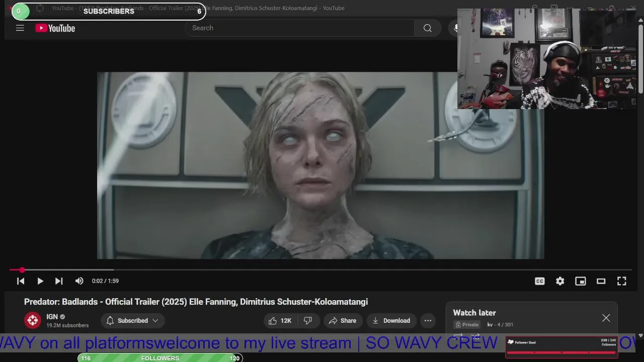Skip to the next video
This screenshot has width=644, height=362.
coord(59,281)
